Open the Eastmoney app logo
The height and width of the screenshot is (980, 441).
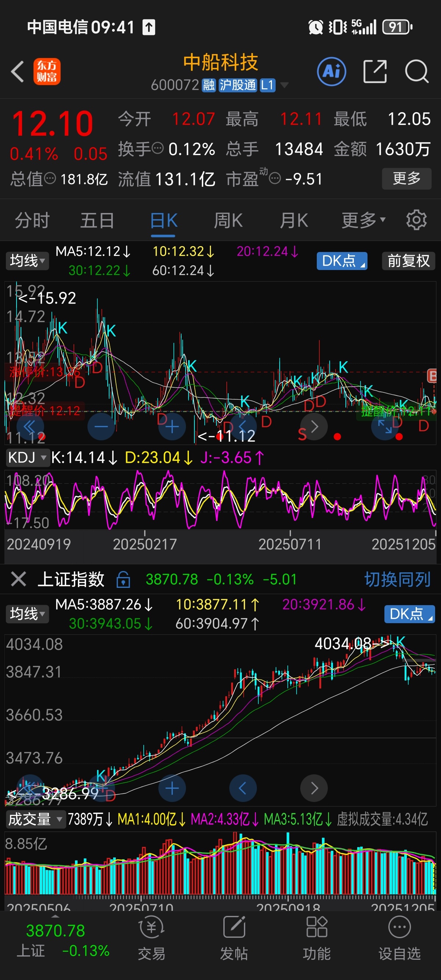coord(47,71)
